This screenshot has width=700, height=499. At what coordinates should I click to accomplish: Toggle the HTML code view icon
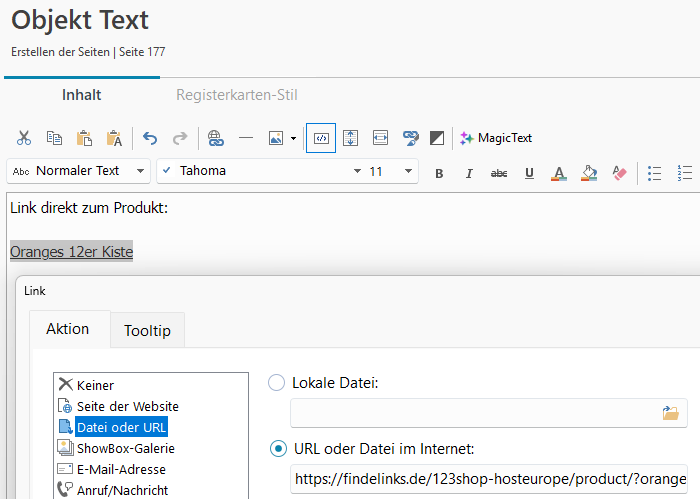point(321,138)
